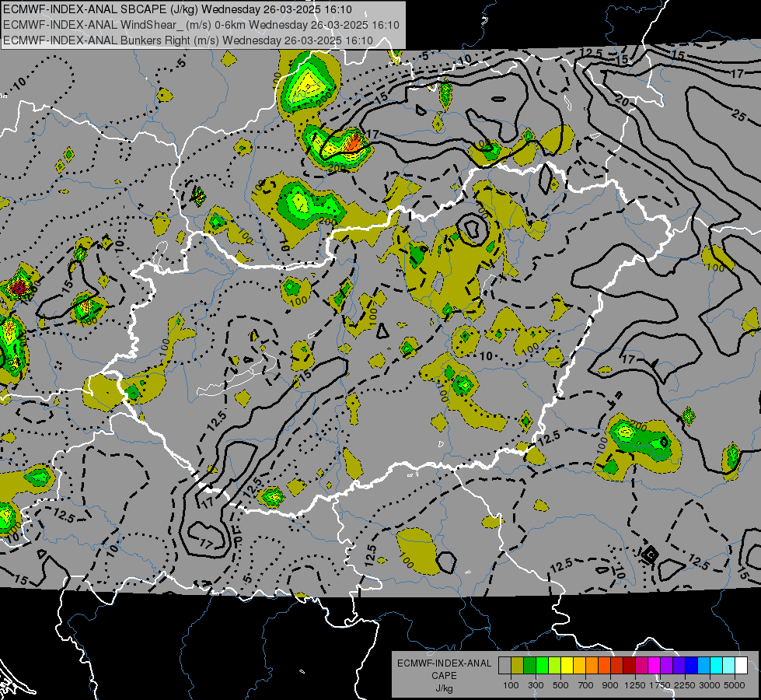Click the J/kg unit in legend box
The height and width of the screenshot is (700, 761).
445,688
